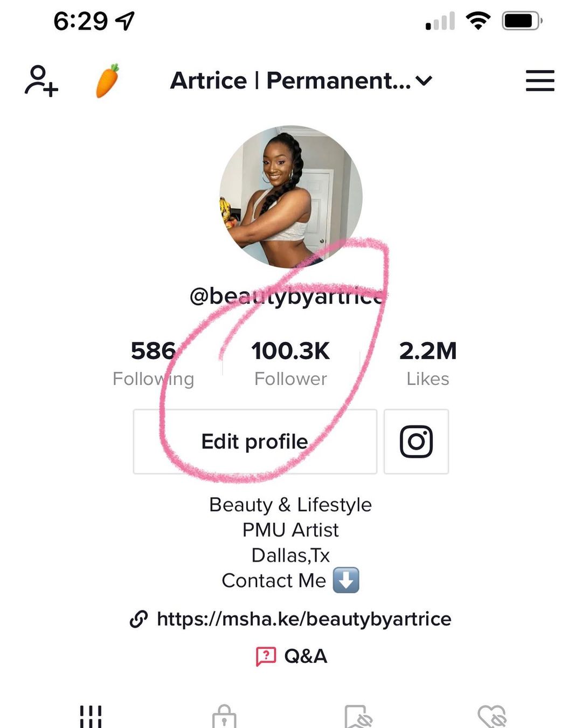Screen dimensions: 582x728
Task: Open the msha.ke/beautybyartrice link
Action: pos(303,619)
